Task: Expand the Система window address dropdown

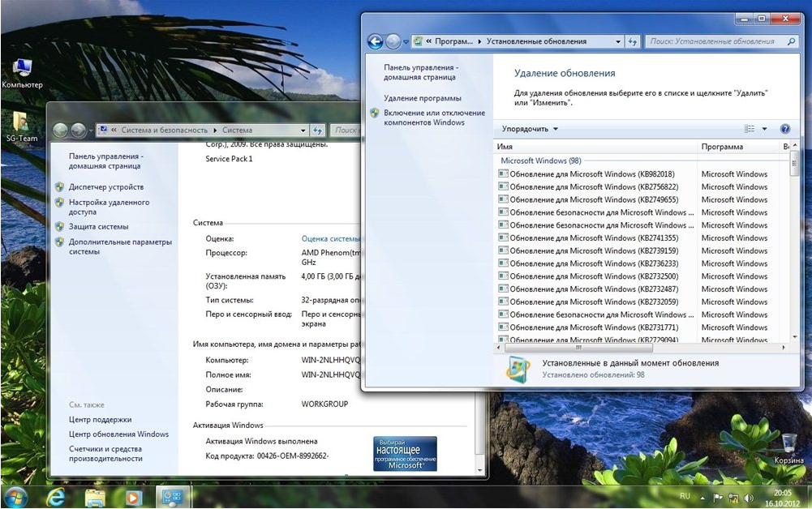Action: (x=303, y=130)
